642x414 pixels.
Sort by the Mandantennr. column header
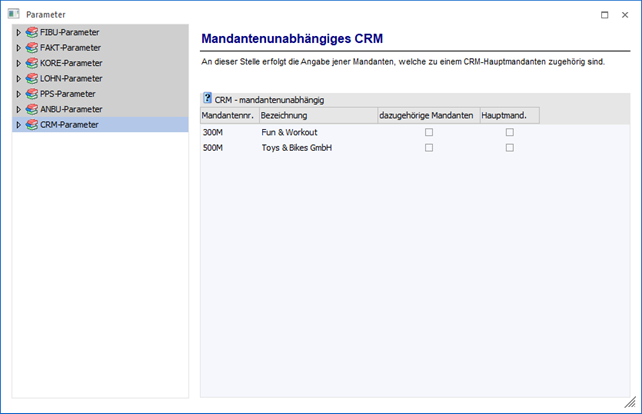(229, 115)
